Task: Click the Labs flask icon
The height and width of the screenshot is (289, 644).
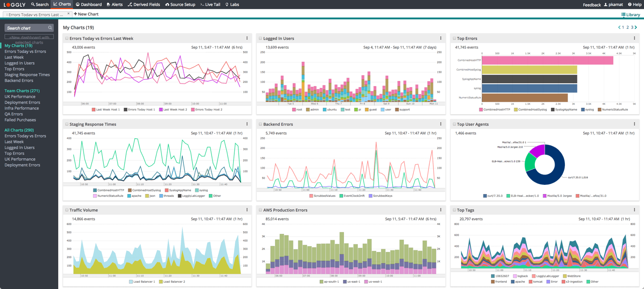Action: pos(226,4)
